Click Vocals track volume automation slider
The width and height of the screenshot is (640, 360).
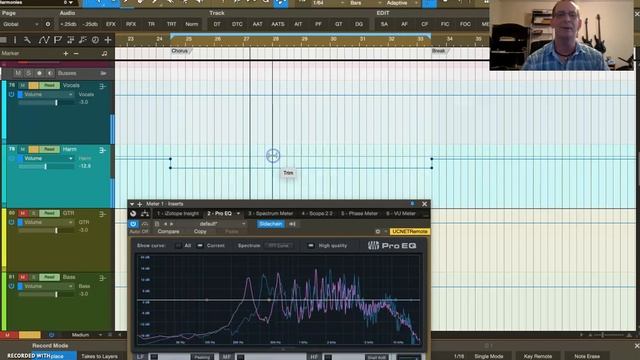(x=46, y=103)
